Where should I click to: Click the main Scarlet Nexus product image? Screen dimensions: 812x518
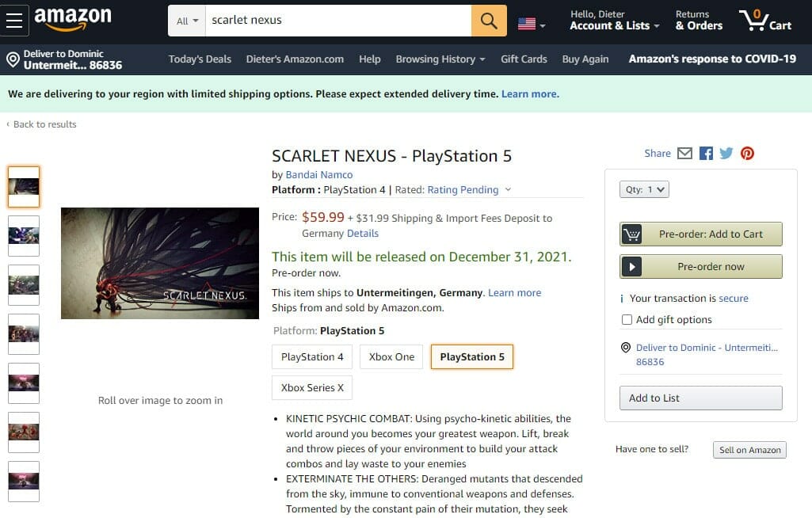click(x=160, y=263)
